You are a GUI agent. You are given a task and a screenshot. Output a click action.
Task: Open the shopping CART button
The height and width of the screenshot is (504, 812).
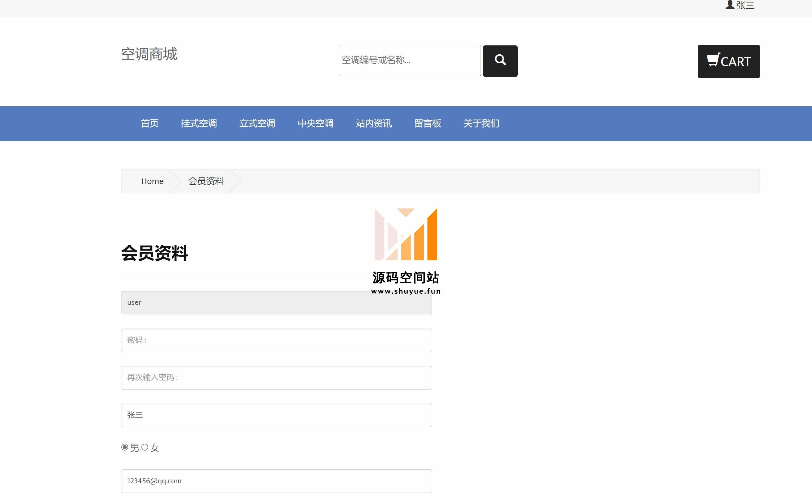coord(728,61)
